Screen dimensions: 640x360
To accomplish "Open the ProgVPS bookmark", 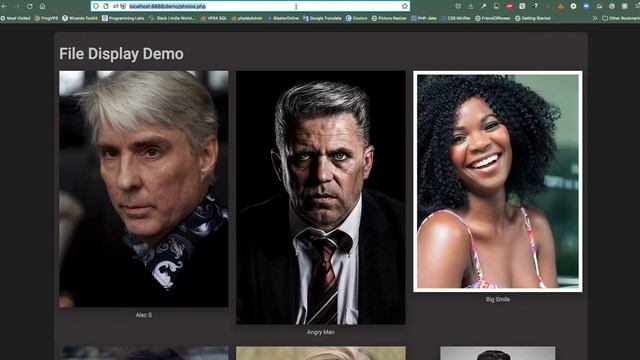I will click(47, 18).
